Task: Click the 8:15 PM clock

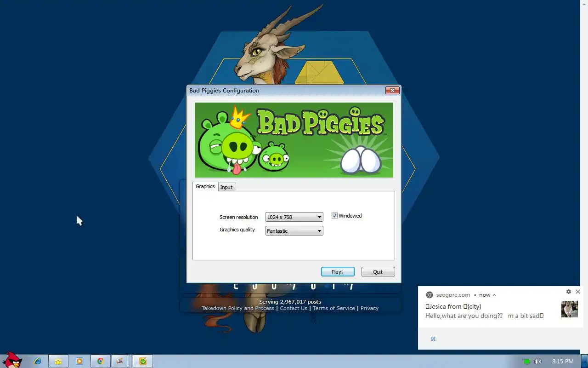Action: point(563,362)
